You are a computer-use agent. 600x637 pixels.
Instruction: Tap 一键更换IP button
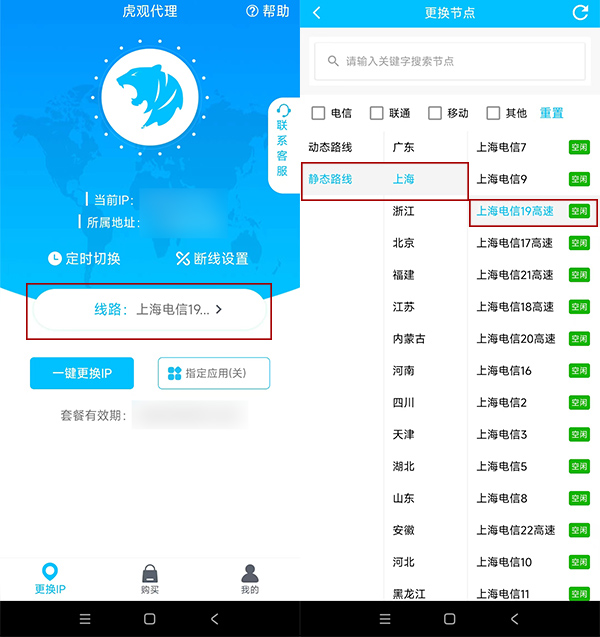[82, 373]
